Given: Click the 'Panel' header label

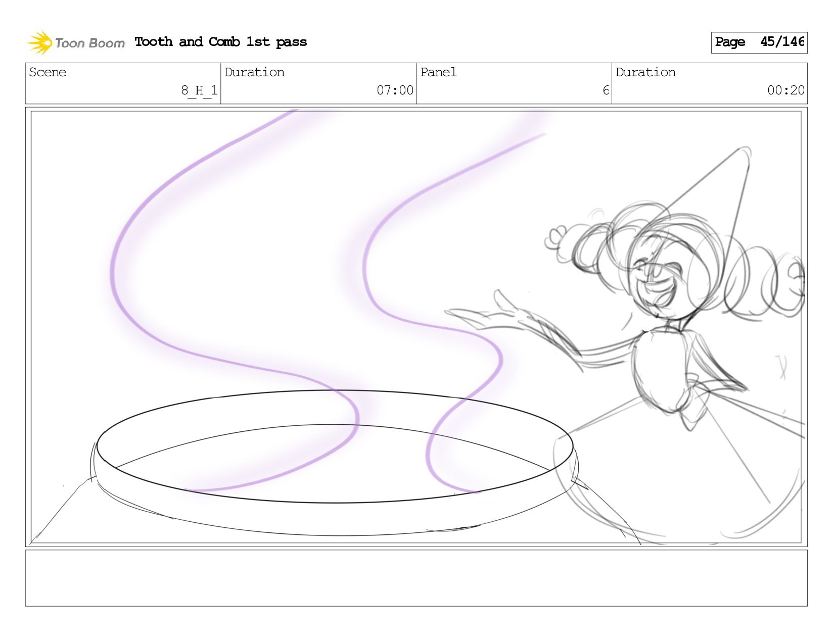Looking at the screenshot, I should click(438, 72).
